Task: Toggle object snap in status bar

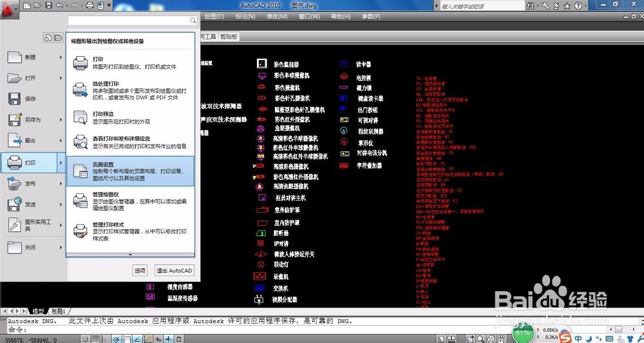Action: click(x=127, y=339)
